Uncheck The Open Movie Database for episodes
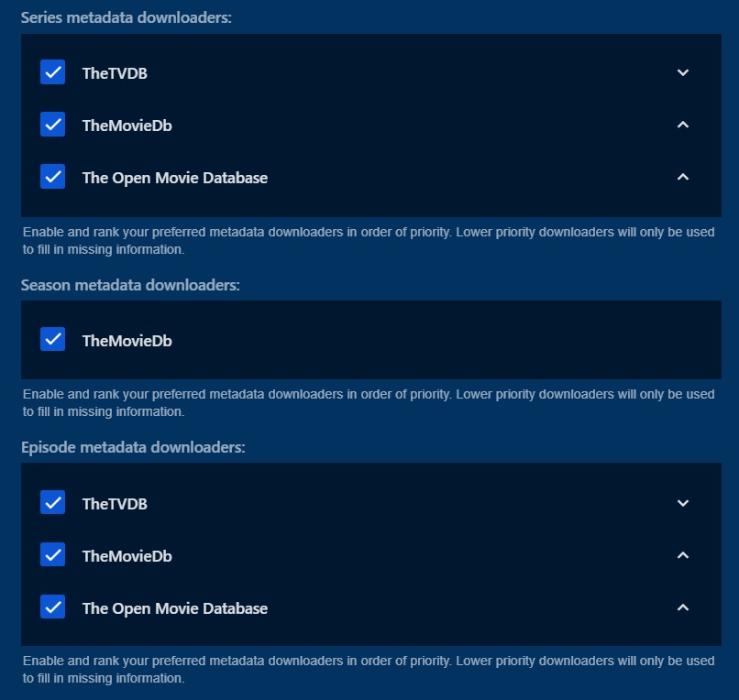739x700 pixels. pos(53,607)
